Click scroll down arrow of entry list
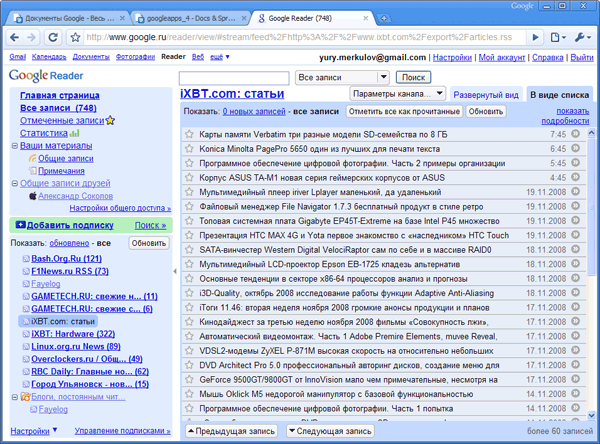This screenshot has height=444, width=600. click(591, 415)
